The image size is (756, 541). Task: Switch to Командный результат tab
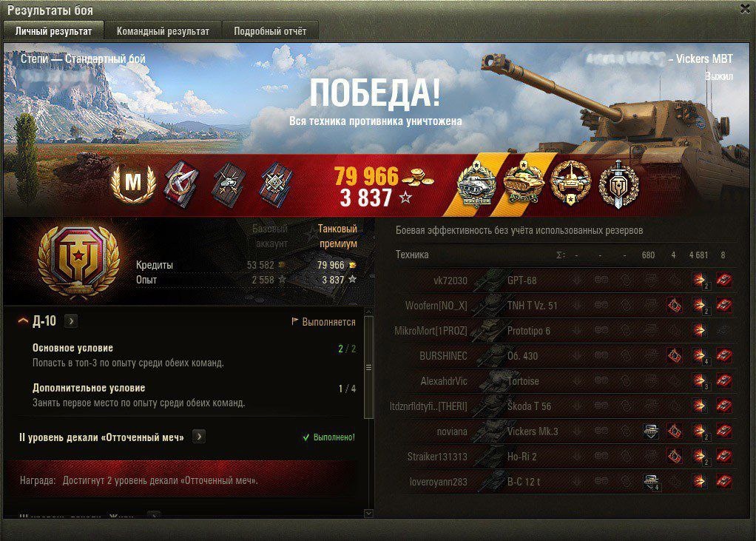click(x=163, y=31)
